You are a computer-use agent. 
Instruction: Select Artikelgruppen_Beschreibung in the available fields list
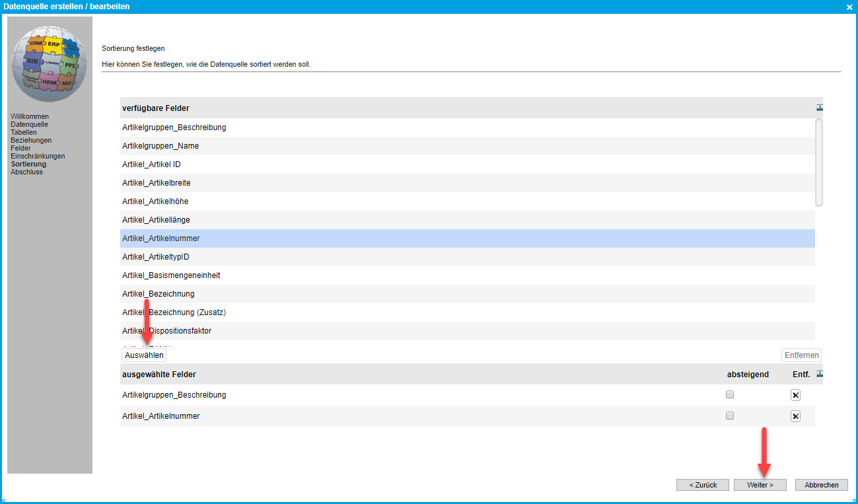coord(468,127)
